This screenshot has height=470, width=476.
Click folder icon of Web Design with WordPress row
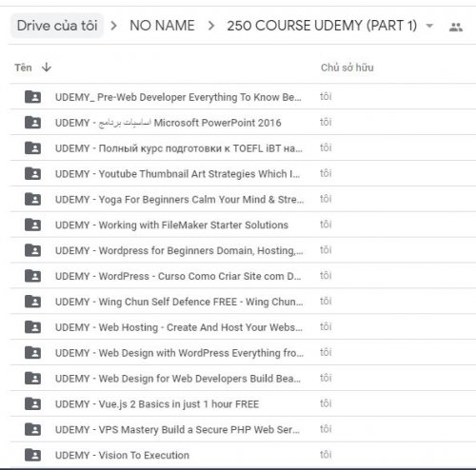[32, 353]
